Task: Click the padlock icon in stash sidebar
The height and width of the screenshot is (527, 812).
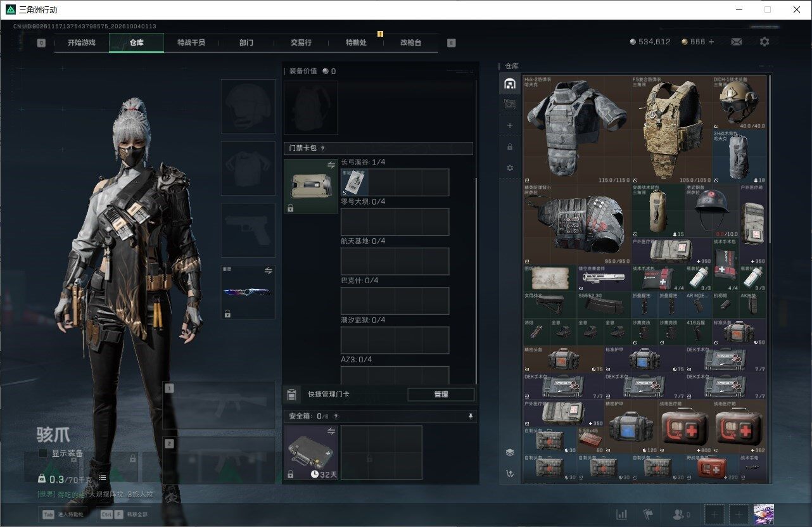Action: point(510,147)
